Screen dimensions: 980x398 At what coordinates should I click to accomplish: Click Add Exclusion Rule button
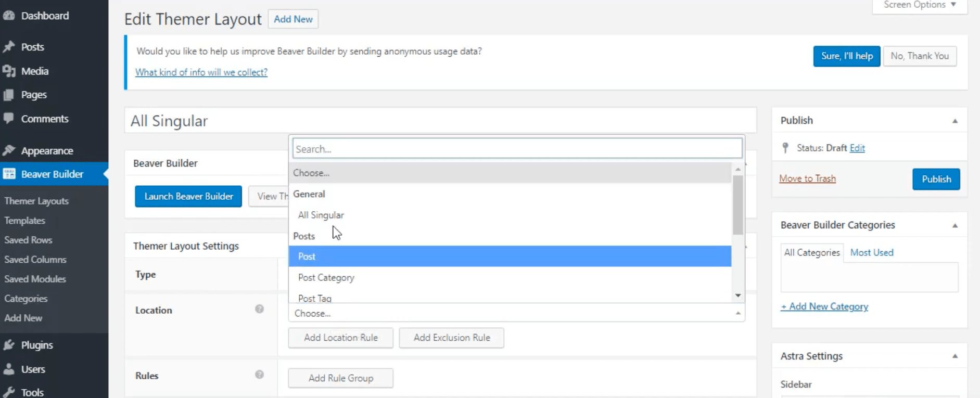[452, 338]
